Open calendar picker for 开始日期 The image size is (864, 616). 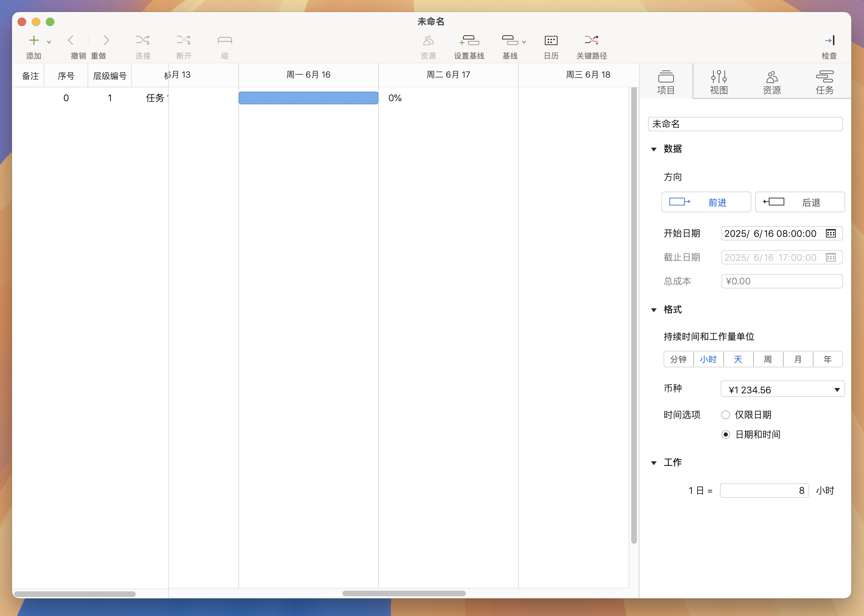[x=830, y=234]
